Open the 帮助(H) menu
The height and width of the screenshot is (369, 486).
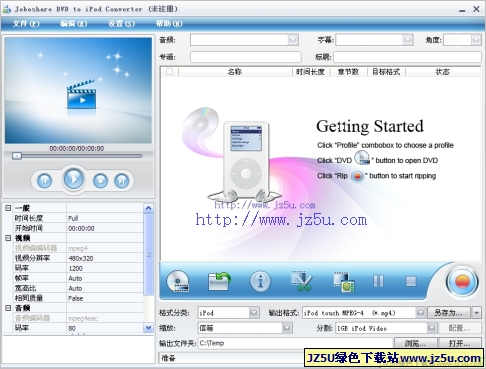pyautogui.click(x=169, y=24)
